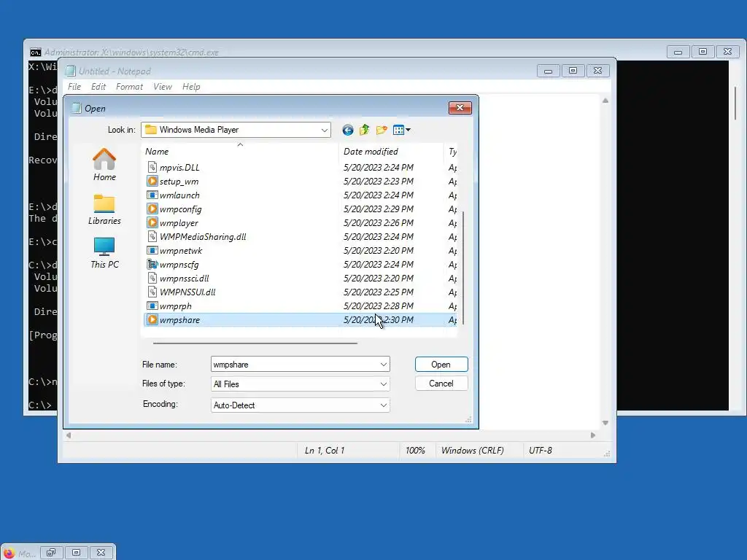Screen dimensions: 747x560
Task: Click the UTF-8 status bar entry
Action: [x=541, y=451]
